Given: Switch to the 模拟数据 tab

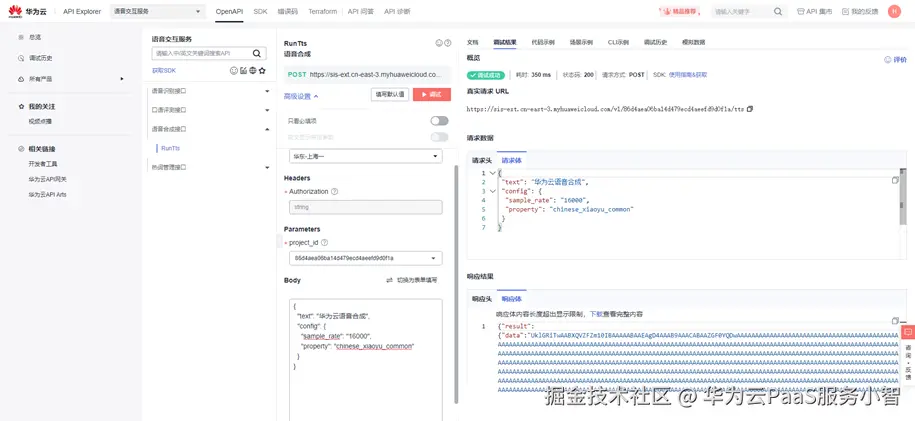Looking at the screenshot, I should pos(693,43).
